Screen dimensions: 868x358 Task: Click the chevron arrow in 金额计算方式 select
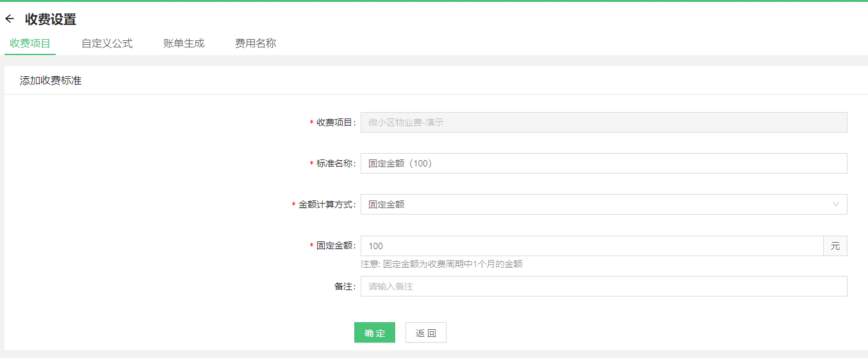coord(835,204)
